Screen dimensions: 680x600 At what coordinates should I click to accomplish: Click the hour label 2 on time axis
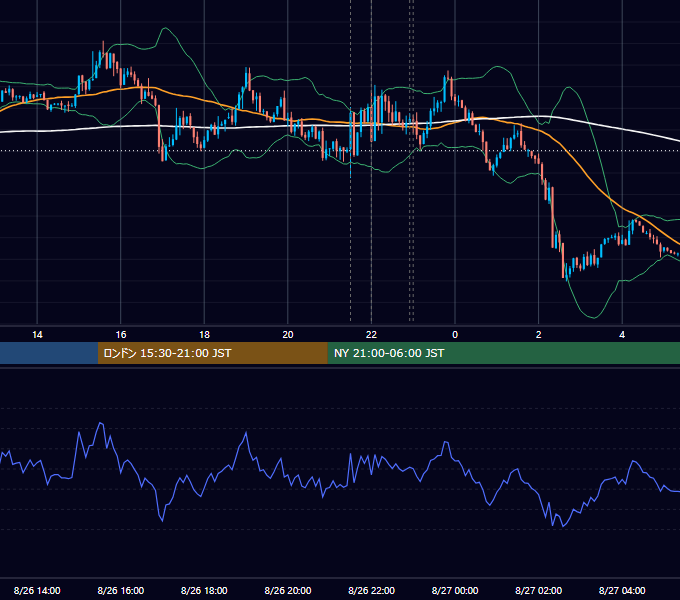coord(539,335)
